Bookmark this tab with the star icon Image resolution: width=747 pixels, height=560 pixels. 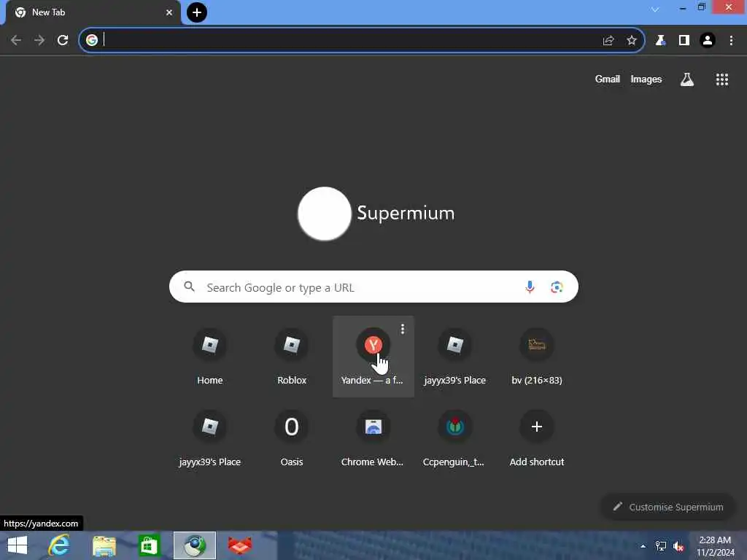[631, 41]
